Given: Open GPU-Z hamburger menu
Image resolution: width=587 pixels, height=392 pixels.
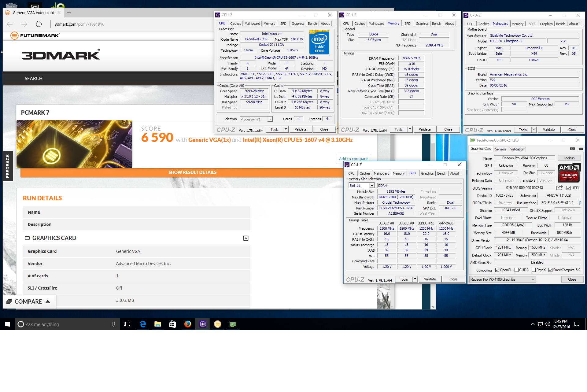Looking at the screenshot, I should (581, 149).
